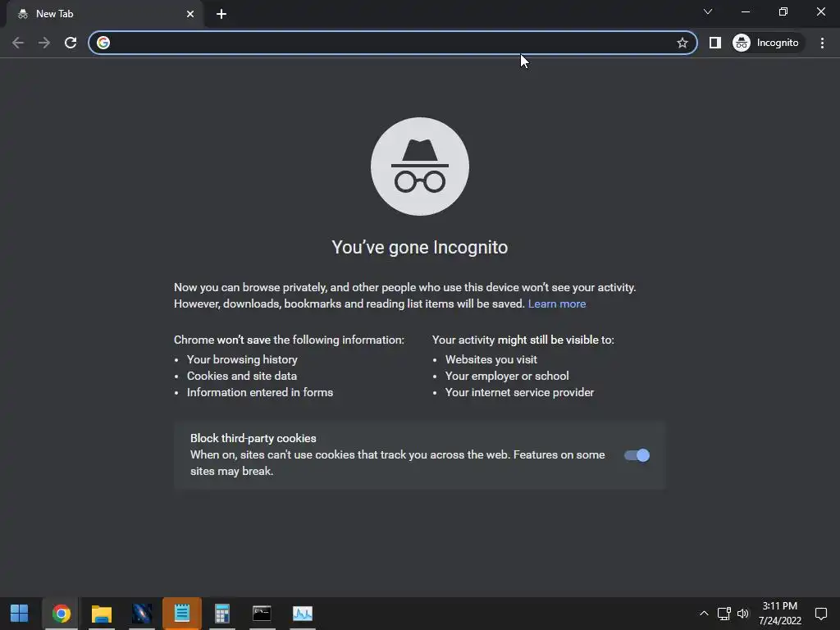Image resolution: width=840 pixels, height=630 pixels.
Task: Open File Explorer from taskbar
Action: pyautogui.click(x=101, y=614)
